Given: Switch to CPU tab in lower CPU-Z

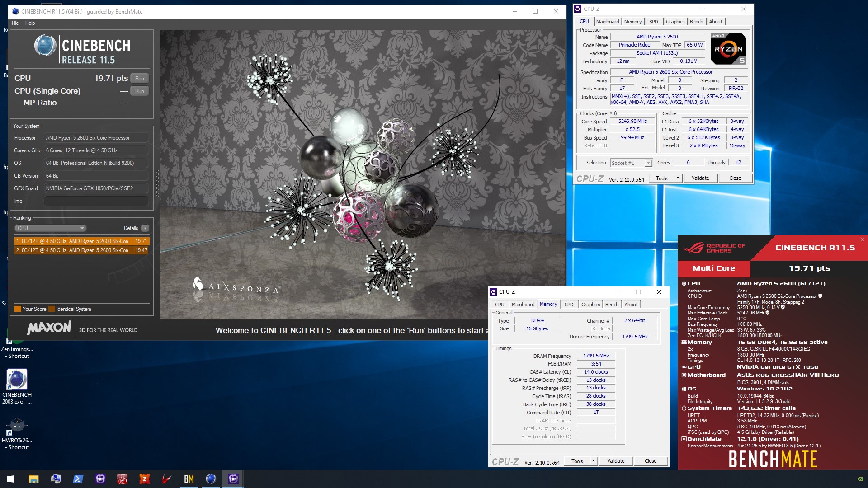Looking at the screenshot, I should (x=500, y=305).
